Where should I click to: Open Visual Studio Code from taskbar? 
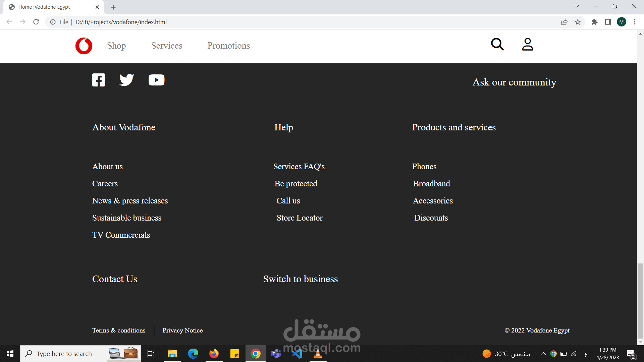pos(297,354)
